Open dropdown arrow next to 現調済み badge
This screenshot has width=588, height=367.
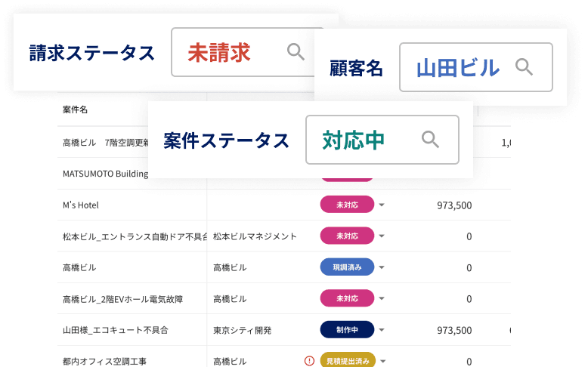[382, 267]
